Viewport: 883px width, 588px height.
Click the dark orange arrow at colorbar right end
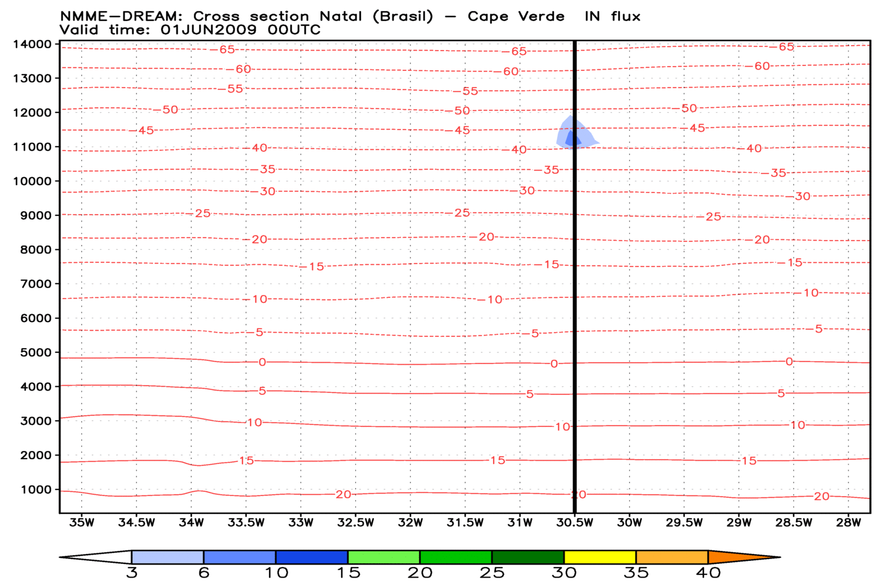coord(740,557)
